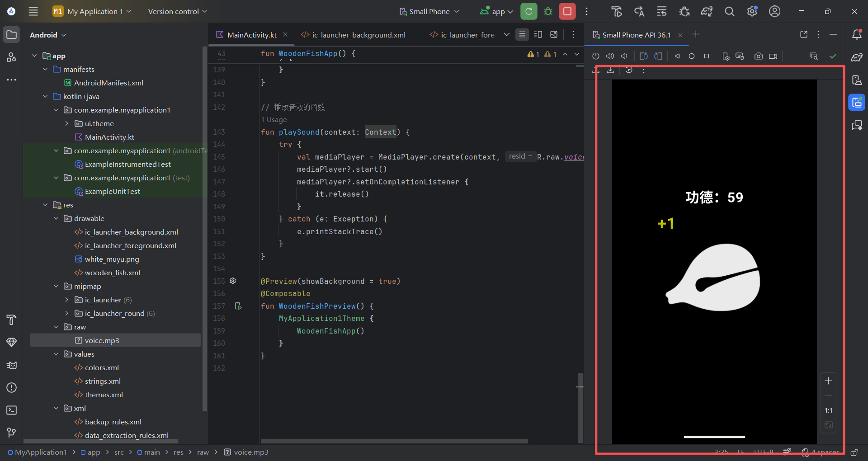Start debugging with the green bug icon
This screenshot has width=868, height=461.
tap(548, 11)
